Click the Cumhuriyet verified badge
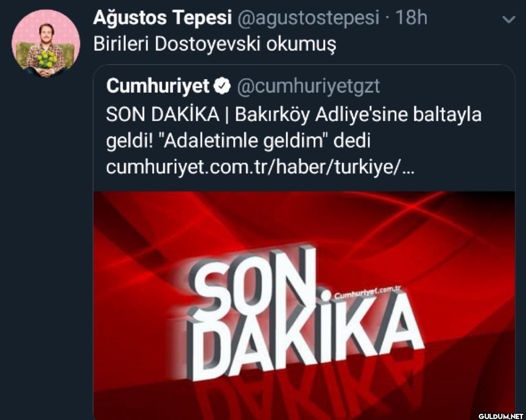 coord(221,86)
